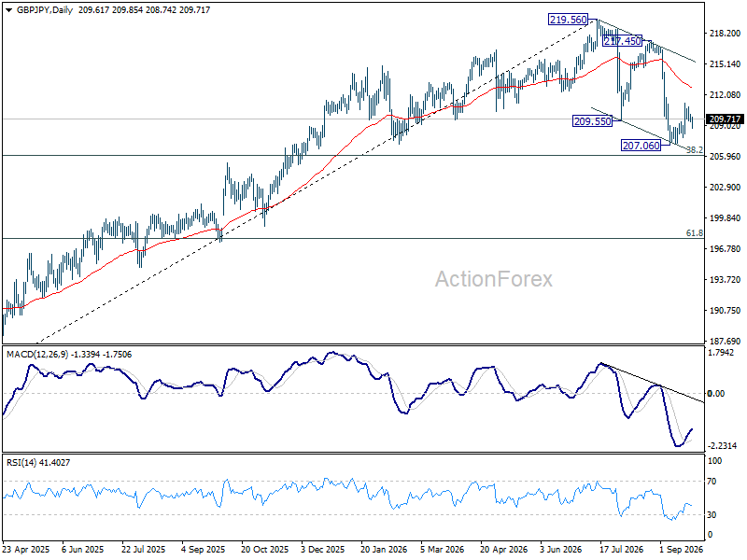Screen dimensions: 747x560
Task: Click the 23 Apr 2025 date marker
Action: coord(26,549)
